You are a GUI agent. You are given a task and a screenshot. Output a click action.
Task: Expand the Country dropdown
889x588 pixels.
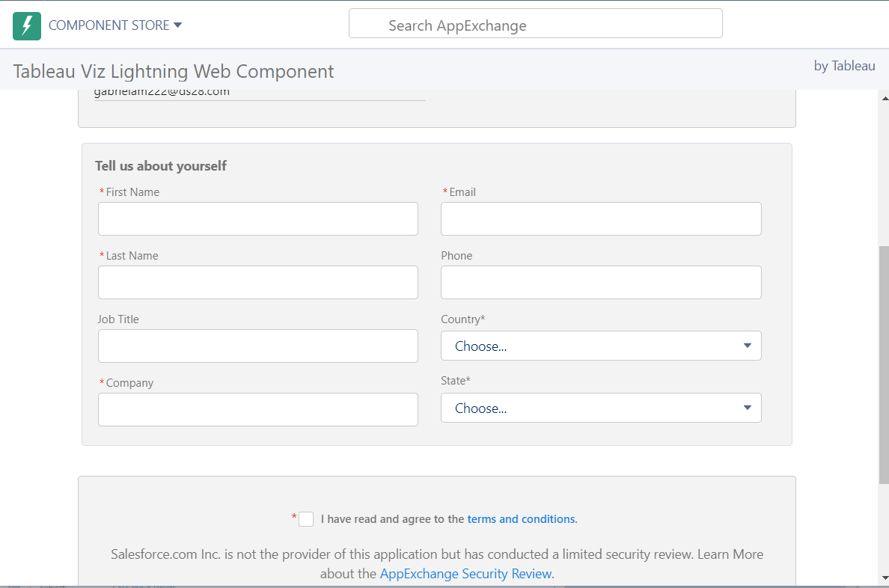tap(600, 346)
